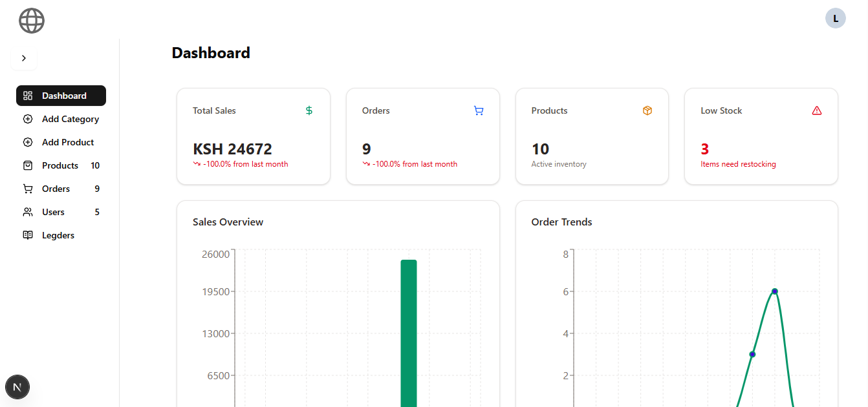868x407 pixels.
Task: Open the user avatar labeled L
Action: (x=835, y=19)
